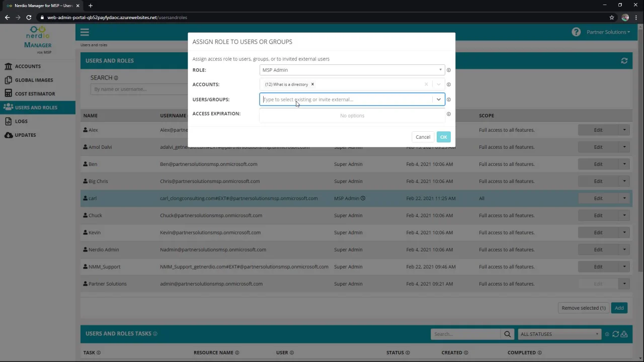Click the info icon beside SEARCH label

[x=116, y=78]
